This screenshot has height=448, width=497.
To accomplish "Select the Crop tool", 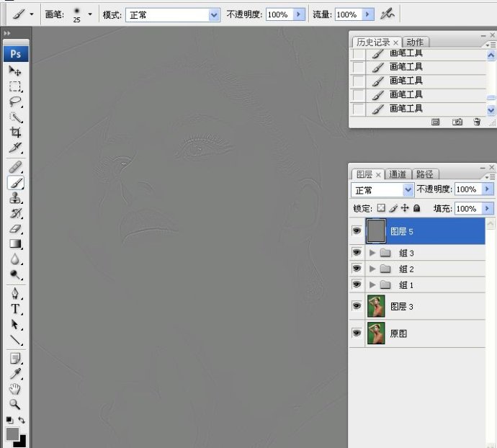I will click(x=15, y=133).
